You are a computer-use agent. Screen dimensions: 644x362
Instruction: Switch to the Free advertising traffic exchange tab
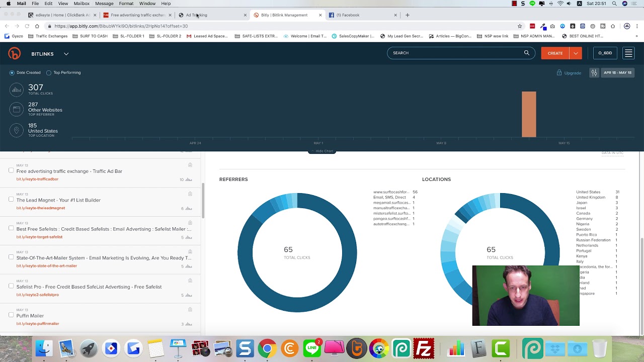pos(137,15)
